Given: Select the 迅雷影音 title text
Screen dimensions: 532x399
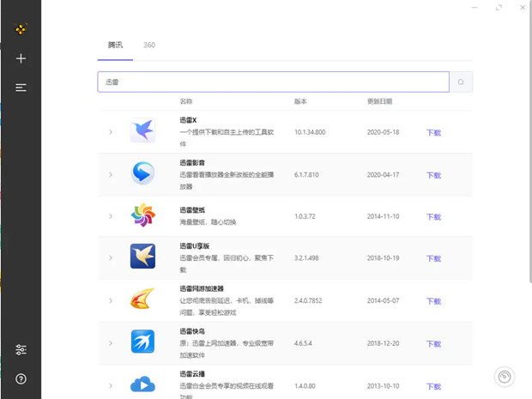Looking at the screenshot, I should tap(192, 163).
